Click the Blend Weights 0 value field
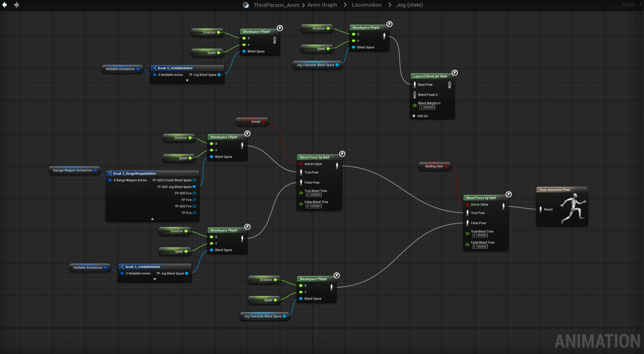644x354 pixels. click(427, 107)
